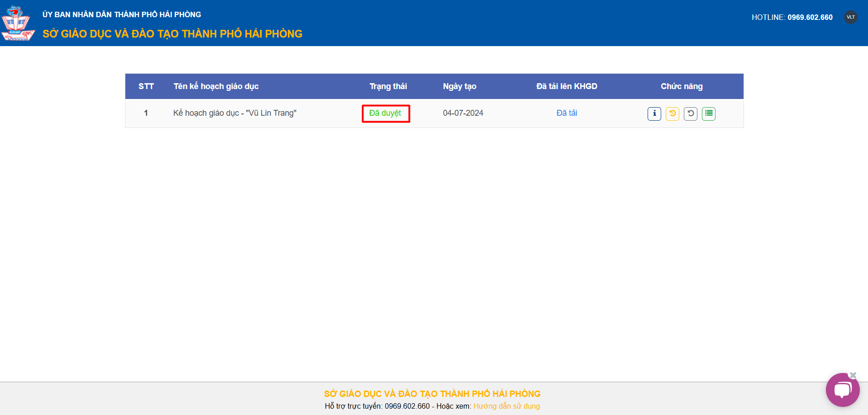Click the 'Đã tải lên KHGD' header
Viewport: 868px width, 415px height.
[x=567, y=86]
